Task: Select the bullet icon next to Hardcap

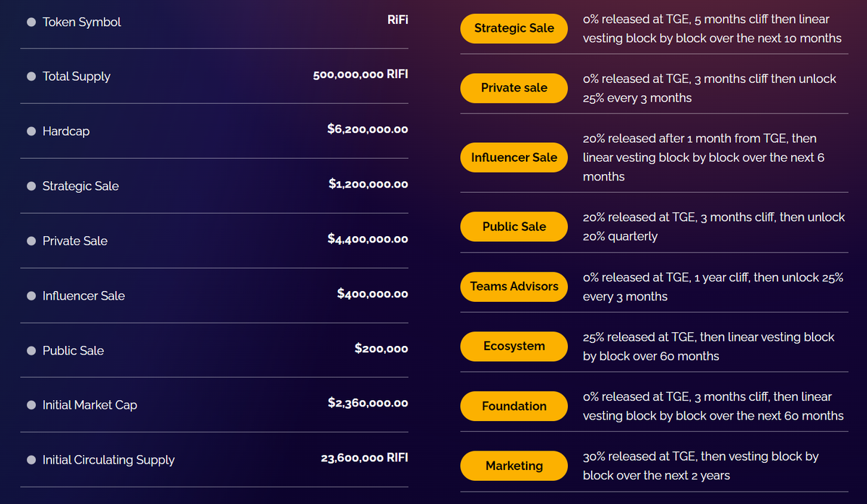Action: point(31,131)
